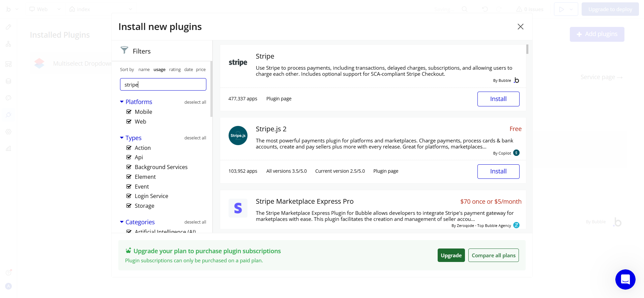644x298 pixels.
Task: Click the Filters funnel icon
Action: click(124, 50)
